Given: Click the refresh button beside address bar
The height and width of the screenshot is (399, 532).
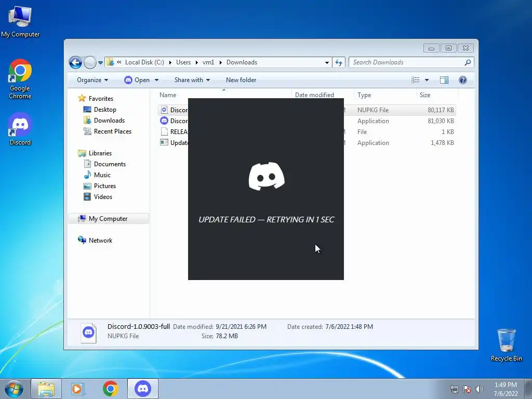Looking at the screenshot, I should (339, 62).
